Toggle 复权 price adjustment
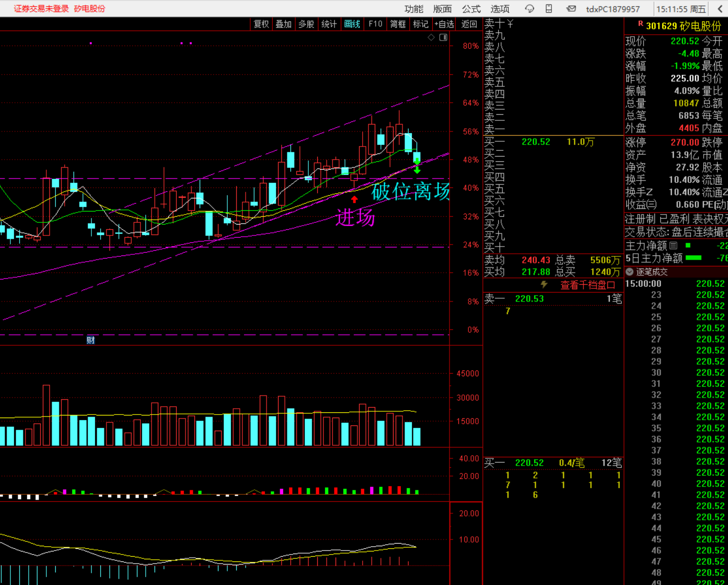 point(261,24)
